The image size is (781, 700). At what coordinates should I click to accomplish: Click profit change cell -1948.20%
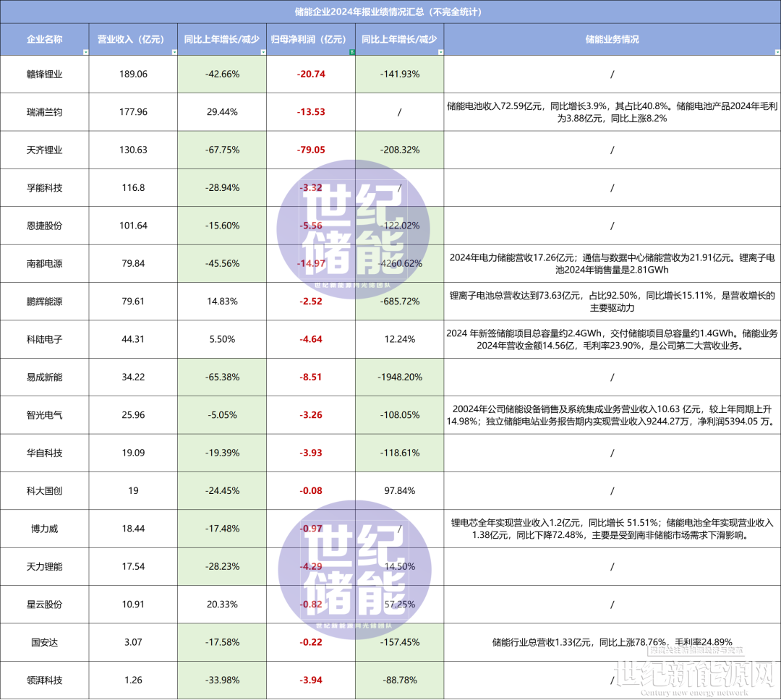[x=399, y=377]
